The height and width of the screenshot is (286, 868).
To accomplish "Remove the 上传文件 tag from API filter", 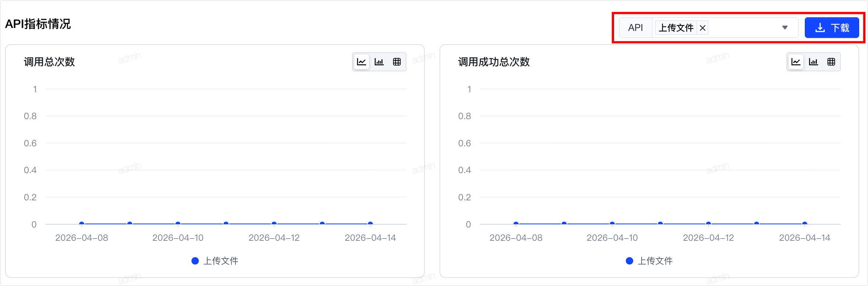I will (703, 28).
